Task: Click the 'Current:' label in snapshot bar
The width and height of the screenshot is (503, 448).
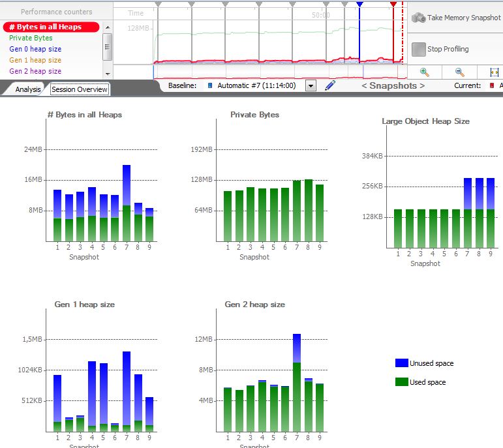Action: click(x=467, y=85)
